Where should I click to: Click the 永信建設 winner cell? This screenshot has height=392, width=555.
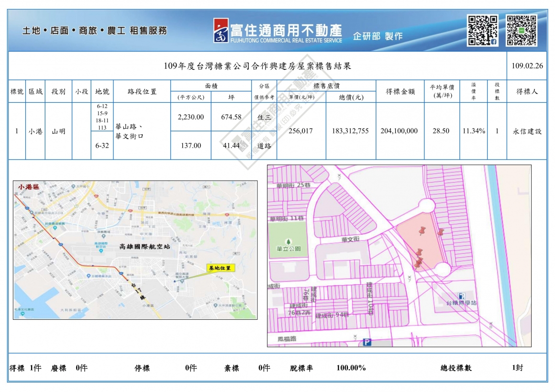pos(527,131)
